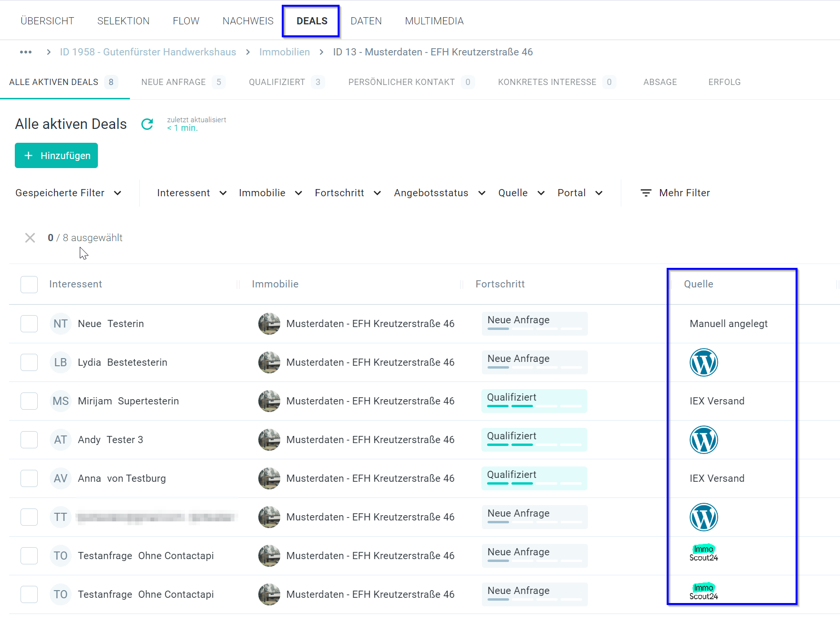Viewport: 840px width, 625px height.
Task: Click the MS avatar of Mirijam Supertesterin
Action: (60, 401)
